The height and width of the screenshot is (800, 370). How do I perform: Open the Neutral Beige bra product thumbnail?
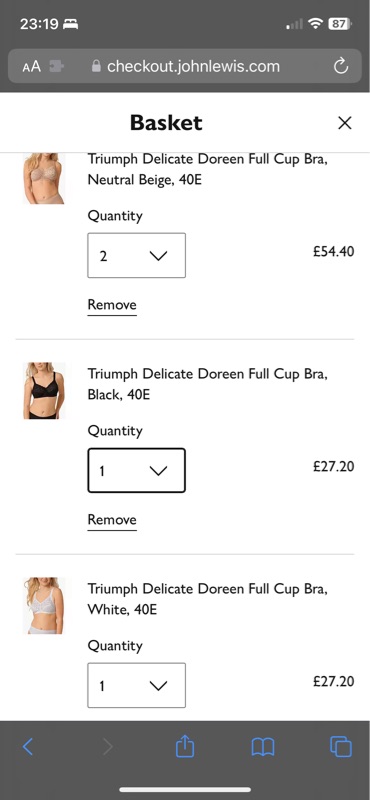pyautogui.click(x=44, y=178)
